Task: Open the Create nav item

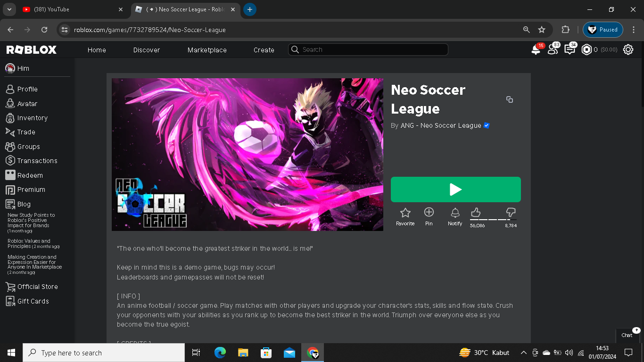Action: [x=264, y=50]
